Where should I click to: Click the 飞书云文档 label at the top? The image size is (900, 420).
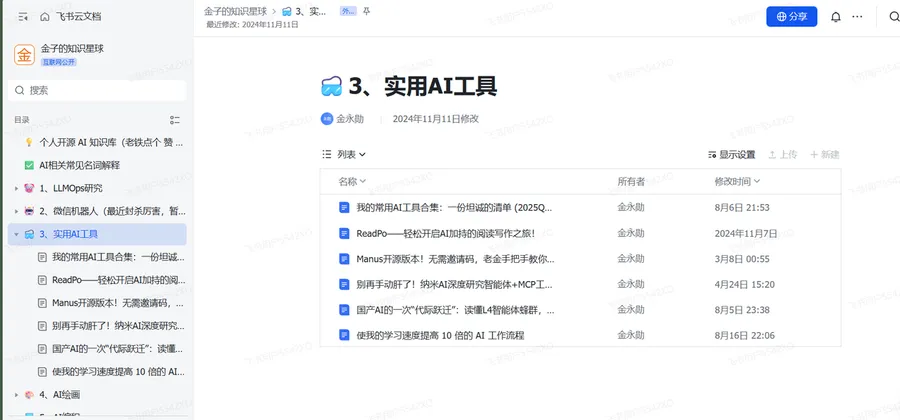(x=79, y=17)
